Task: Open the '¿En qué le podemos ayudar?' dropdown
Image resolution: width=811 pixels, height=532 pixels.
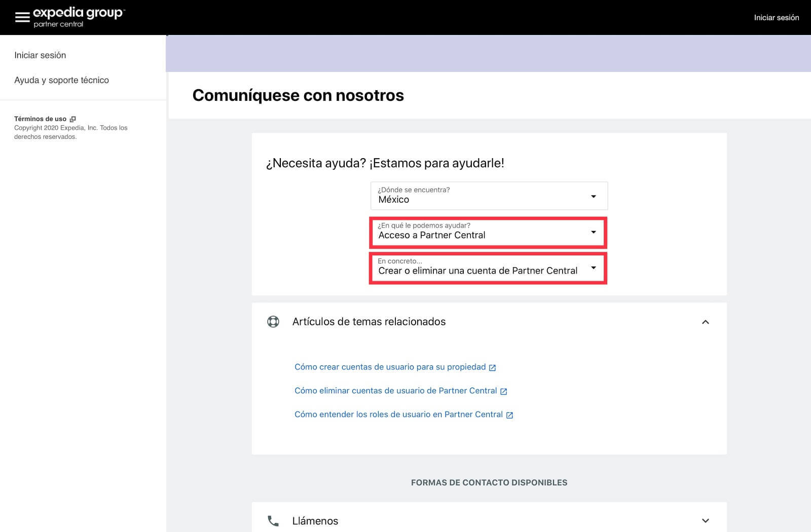Action: coord(488,232)
